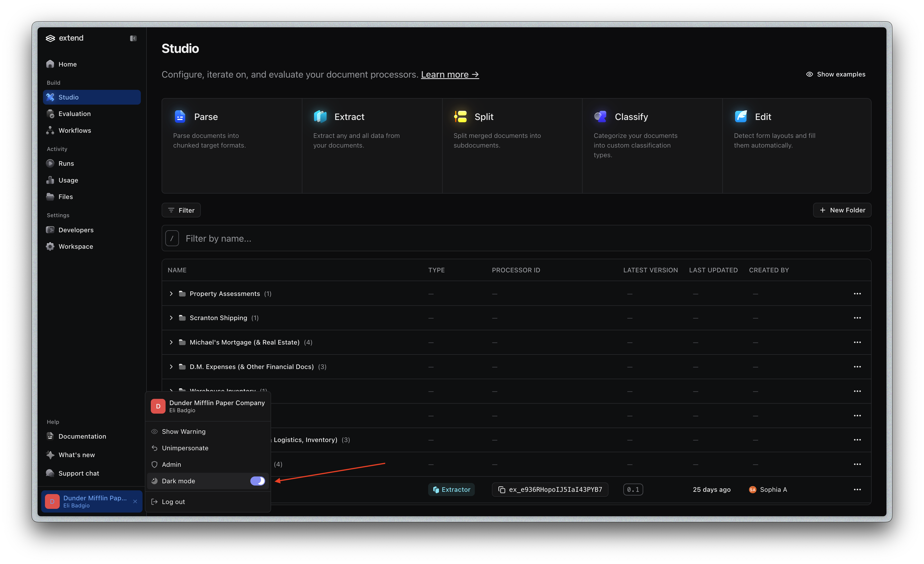Click the Parse processor icon
This screenshot has width=924, height=564.
tap(180, 117)
